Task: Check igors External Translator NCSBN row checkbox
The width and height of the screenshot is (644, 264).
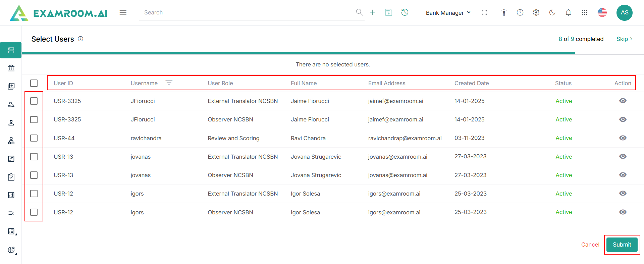Action: pyautogui.click(x=34, y=194)
